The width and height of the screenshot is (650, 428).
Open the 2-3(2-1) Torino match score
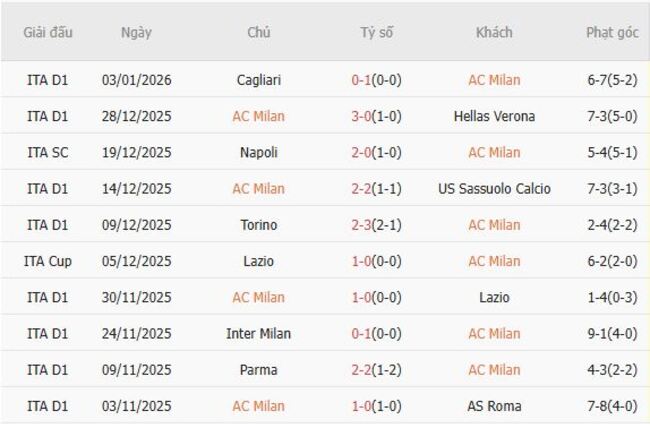tap(376, 225)
